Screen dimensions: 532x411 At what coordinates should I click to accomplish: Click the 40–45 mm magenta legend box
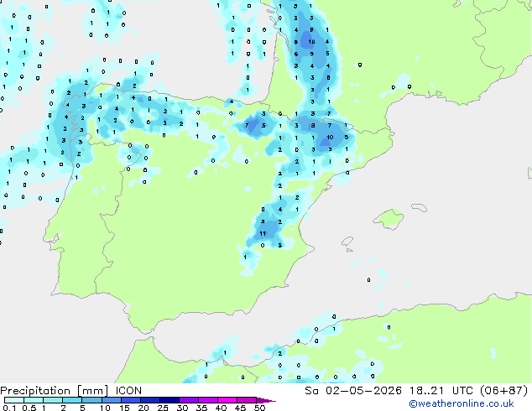point(227,400)
